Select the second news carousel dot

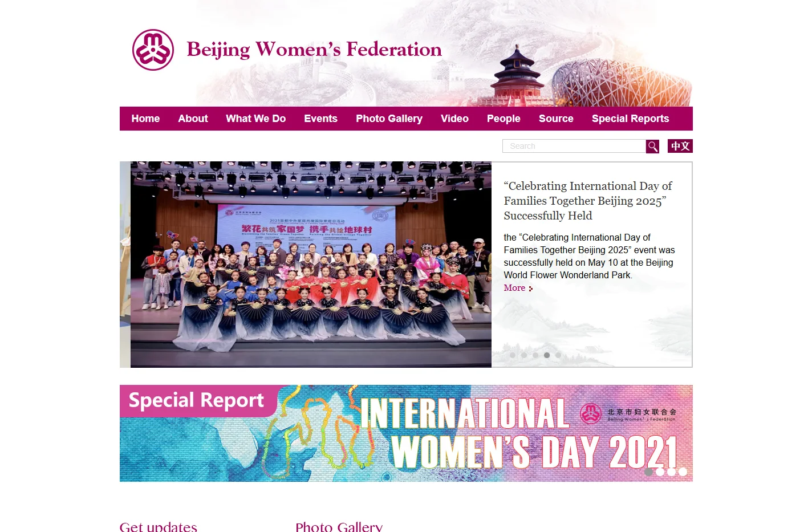coord(524,355)
